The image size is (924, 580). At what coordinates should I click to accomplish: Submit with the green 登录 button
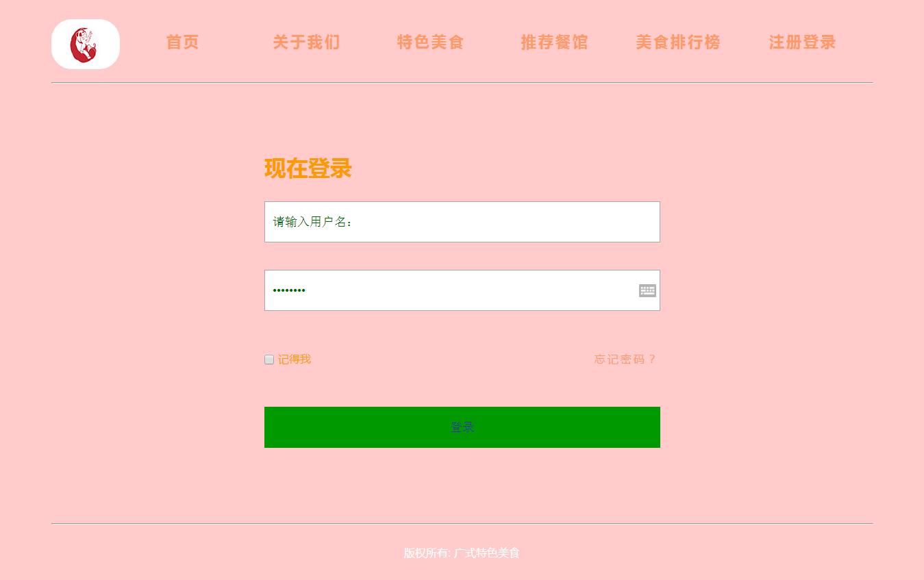pyautogui.click(x=462, y=427)
